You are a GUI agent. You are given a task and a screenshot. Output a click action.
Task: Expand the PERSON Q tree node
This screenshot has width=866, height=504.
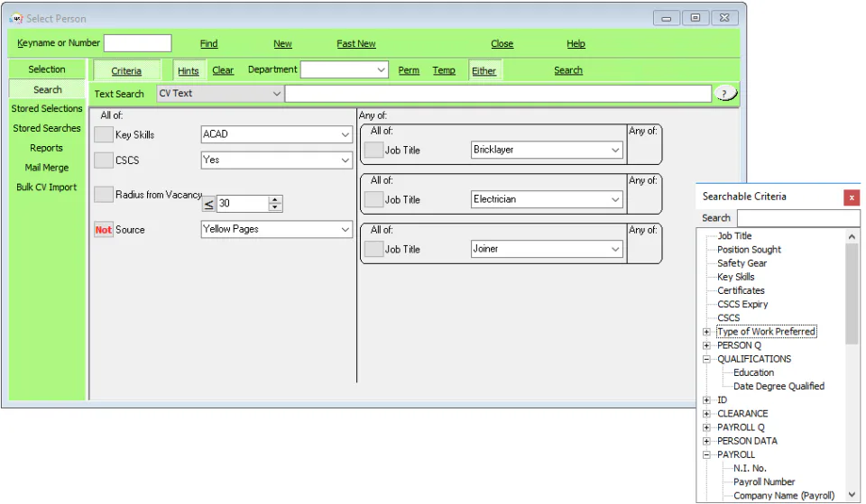coord(706,345)
